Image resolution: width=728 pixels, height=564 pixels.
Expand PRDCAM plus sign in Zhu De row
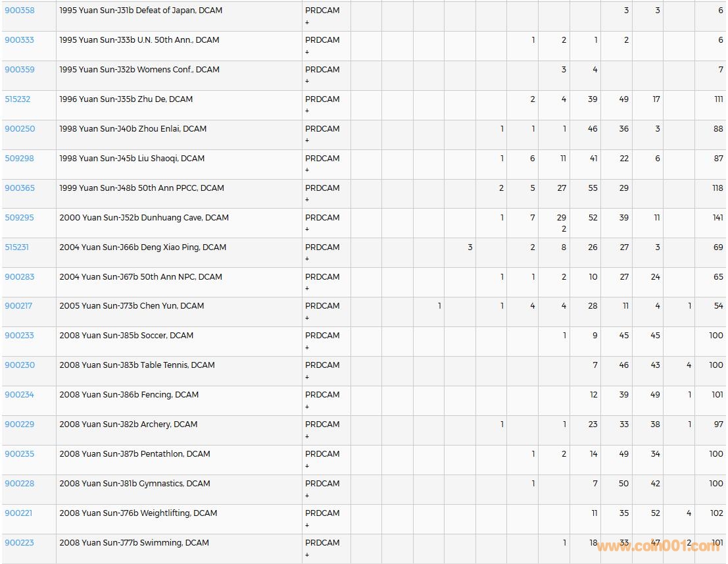307,111
